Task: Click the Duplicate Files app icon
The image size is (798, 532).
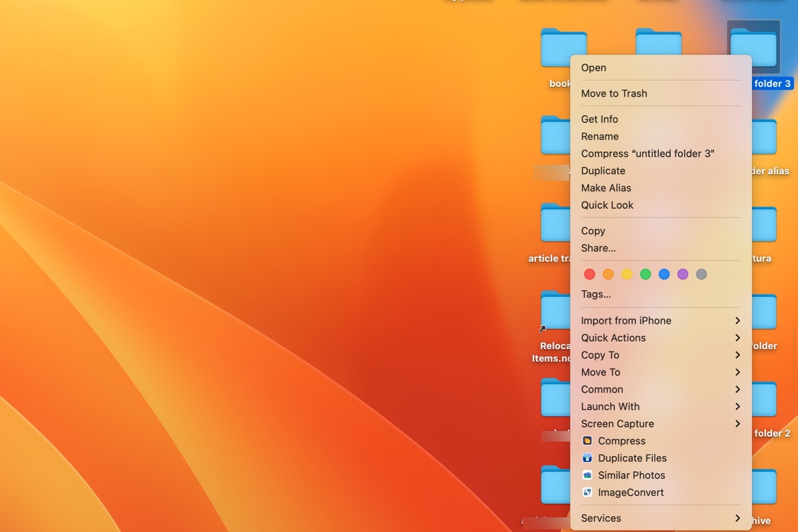Action: coord(587,458)
